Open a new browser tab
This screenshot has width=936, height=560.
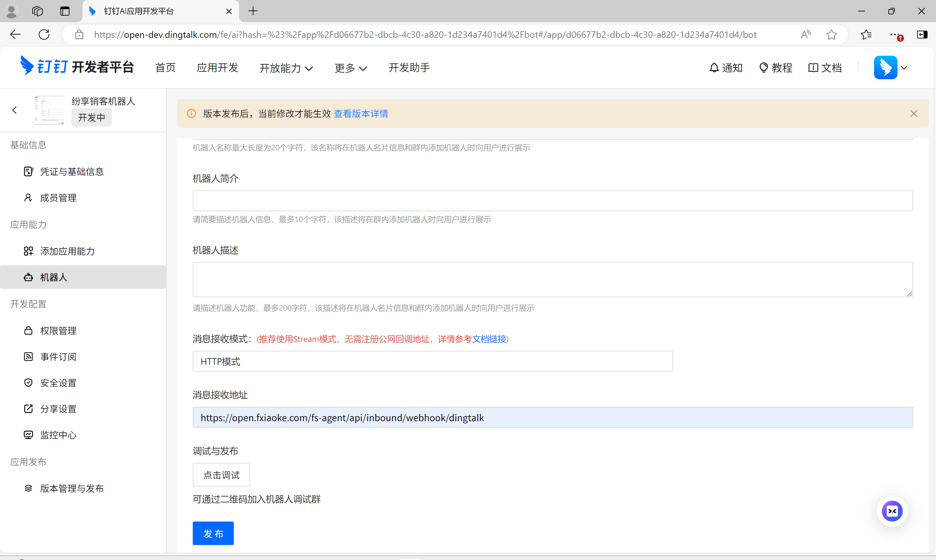click(x=253, y=11)
